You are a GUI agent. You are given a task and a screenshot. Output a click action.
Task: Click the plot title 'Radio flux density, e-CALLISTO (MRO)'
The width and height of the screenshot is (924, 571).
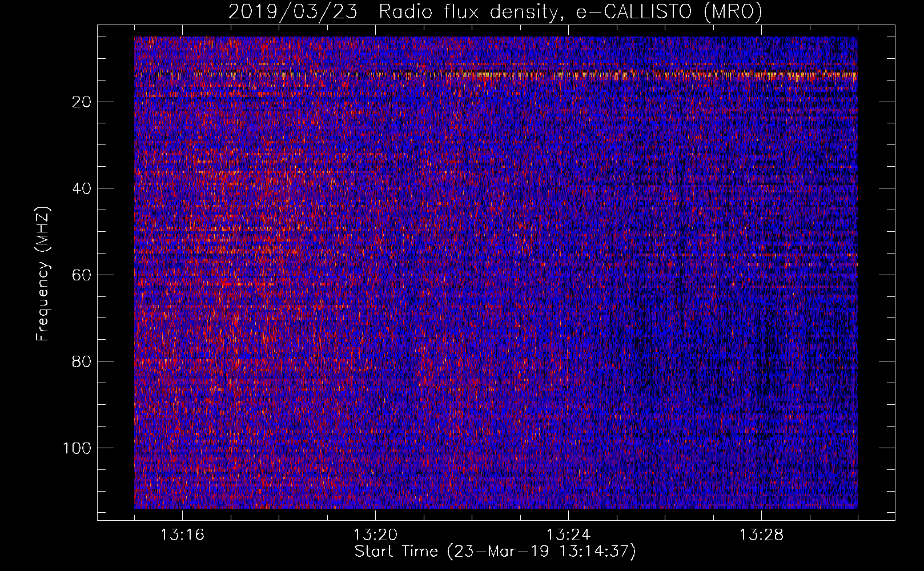571,11
